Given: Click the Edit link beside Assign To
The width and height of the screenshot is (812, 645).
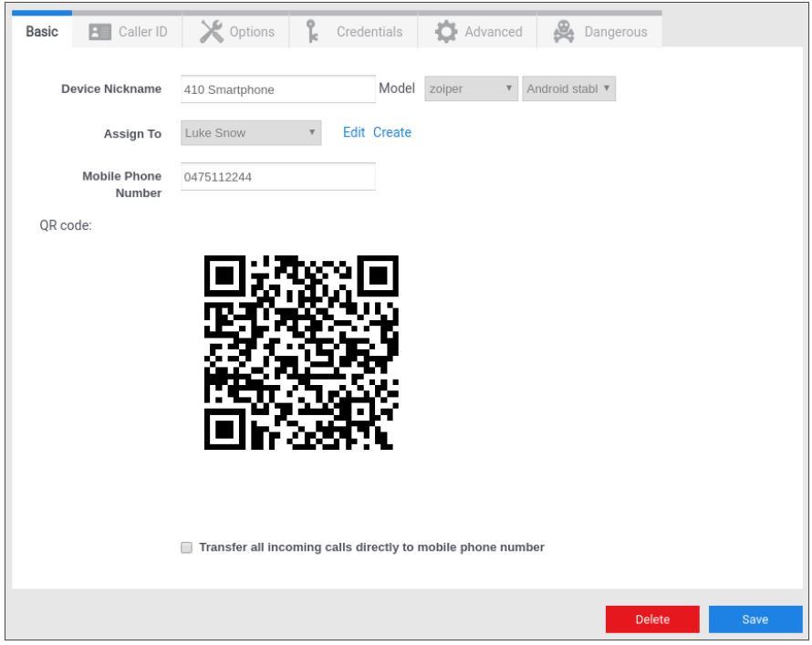Looking at the screenshot, I should 354,132.
